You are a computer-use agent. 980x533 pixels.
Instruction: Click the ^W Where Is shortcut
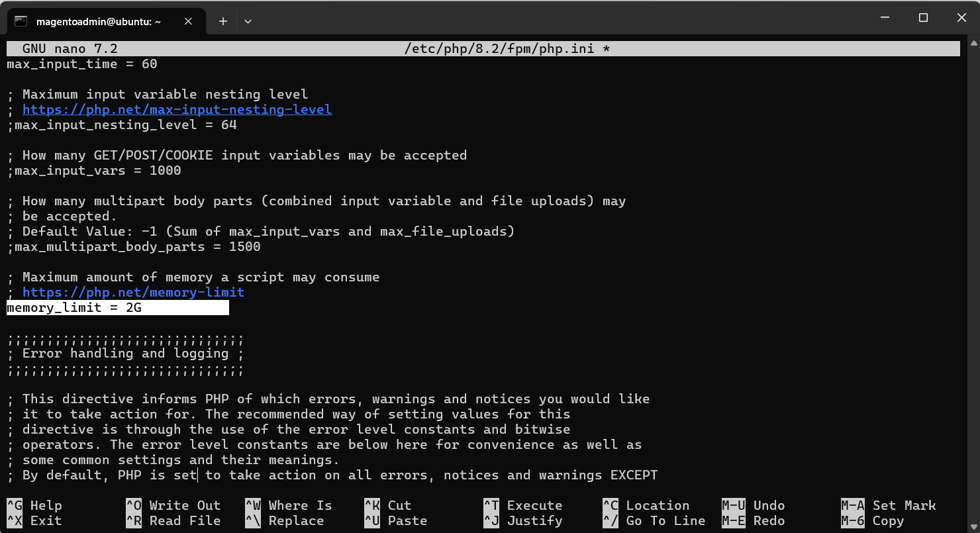pyautogui.click(x=289, y=506)
